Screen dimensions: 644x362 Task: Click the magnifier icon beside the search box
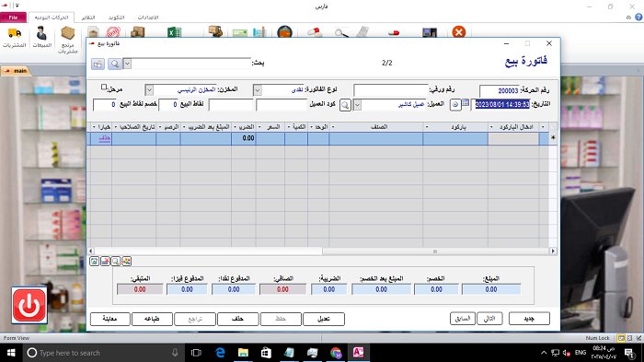coord(115,64)
